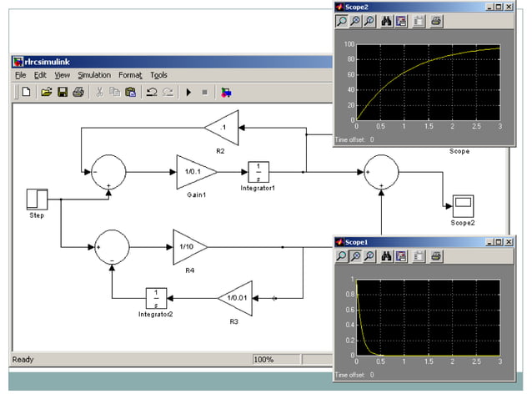Select the first zoom magnifier in Scope2
The height and width of the screenshot is (399, 532).
click(342, 22)
